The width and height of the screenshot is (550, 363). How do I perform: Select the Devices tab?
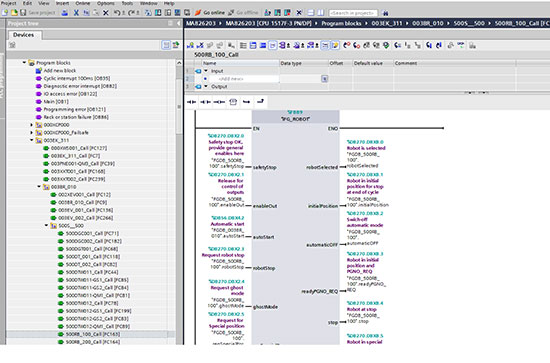[24, 35]
